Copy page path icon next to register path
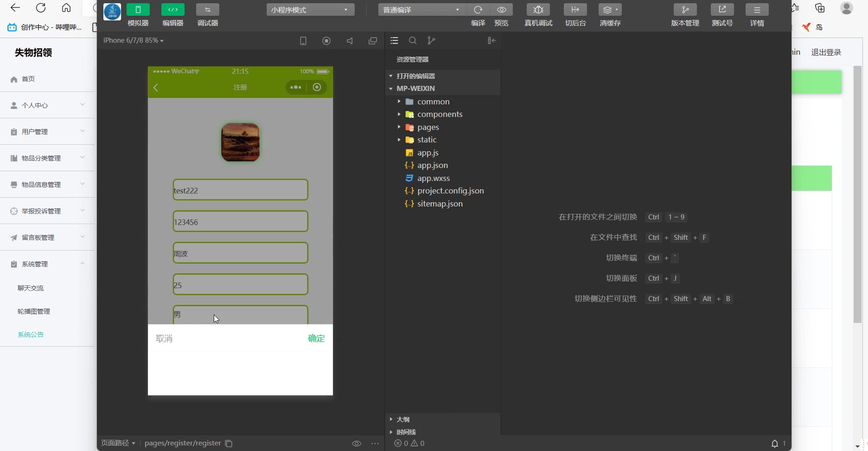Screen dimensions: 868x451 click(x=229, y=444)
